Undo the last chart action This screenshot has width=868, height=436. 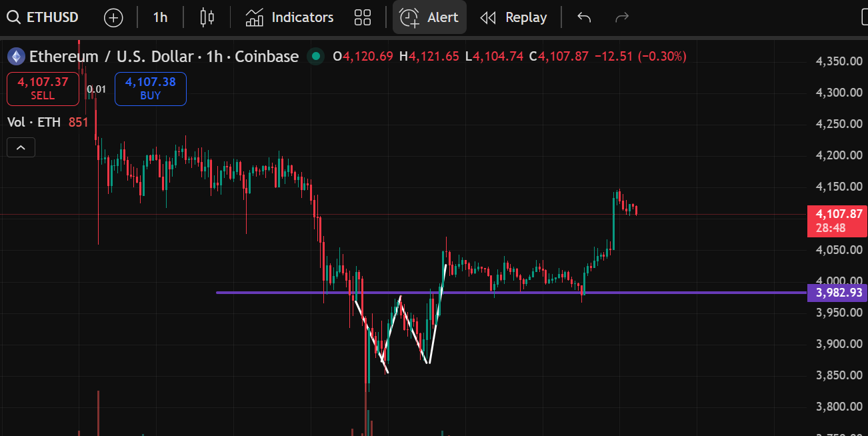[584, 18]
